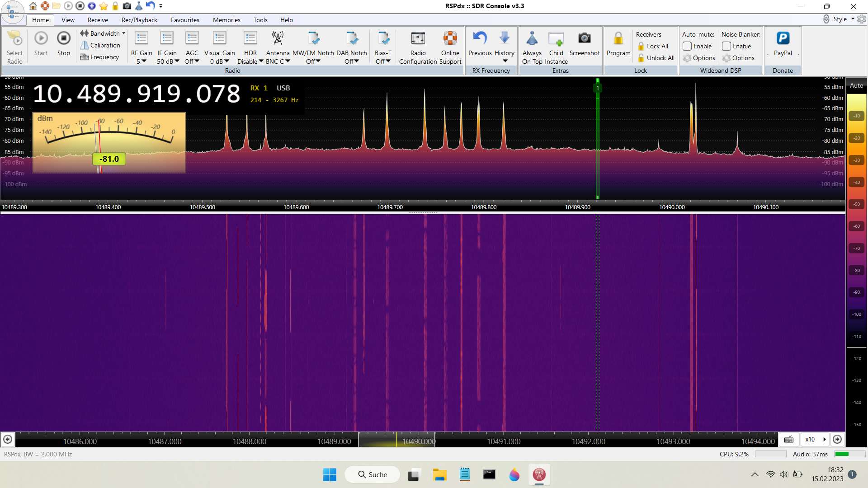Open the MW/FM Notch dropdown

coord(313,61)
